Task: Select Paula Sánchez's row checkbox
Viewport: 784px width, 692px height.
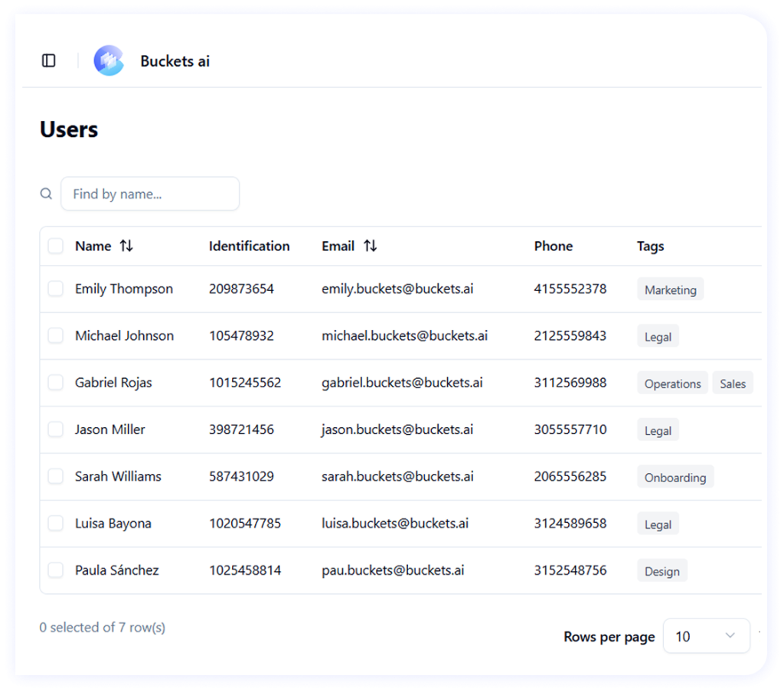Action: [x=56, y=570]
